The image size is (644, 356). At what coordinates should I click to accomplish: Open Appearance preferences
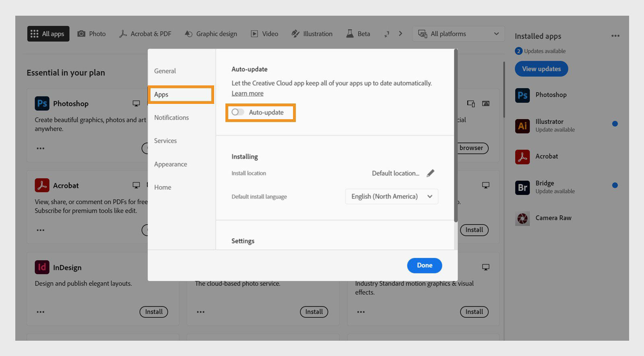click(x=171, y=164)
